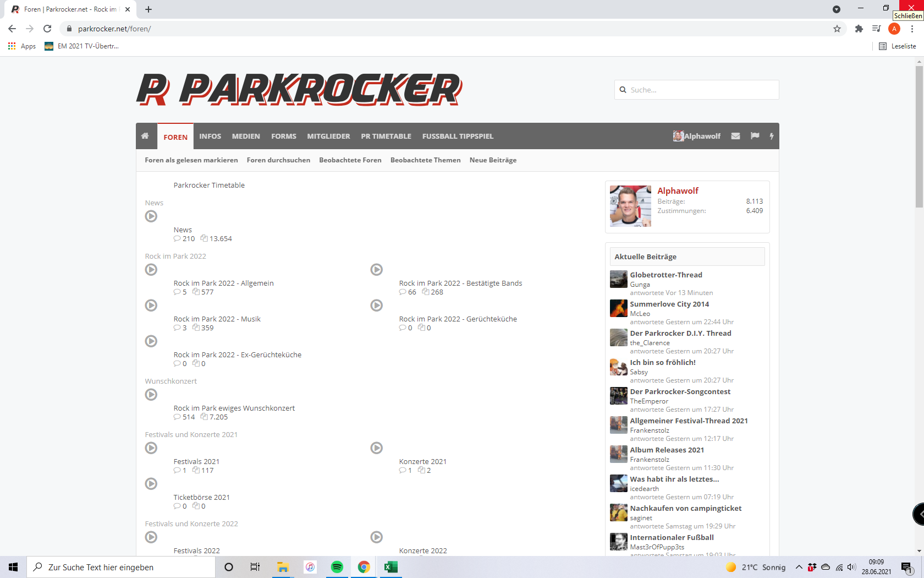Open the MITGLIEDER menu
This screenshot has height=578, width=924.
point(328,136)
